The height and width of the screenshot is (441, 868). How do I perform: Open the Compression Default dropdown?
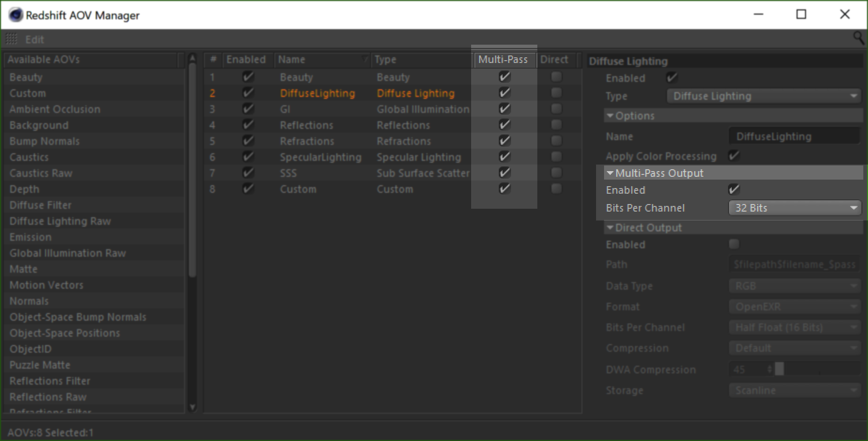coord(795,348)
